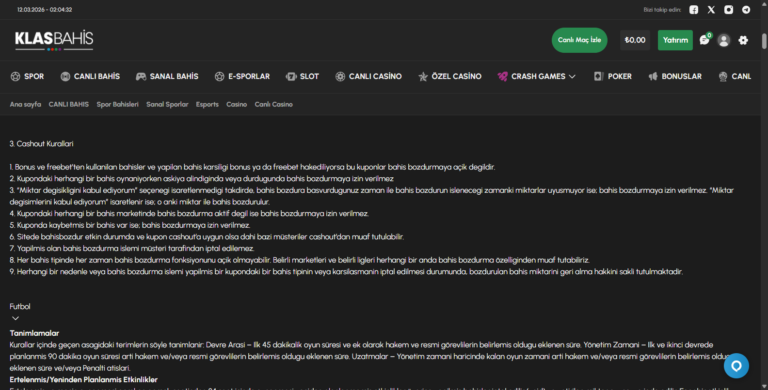
Task: Click the chip icon beside CANLI CASİNO
Action: click(x=340, y=76)
